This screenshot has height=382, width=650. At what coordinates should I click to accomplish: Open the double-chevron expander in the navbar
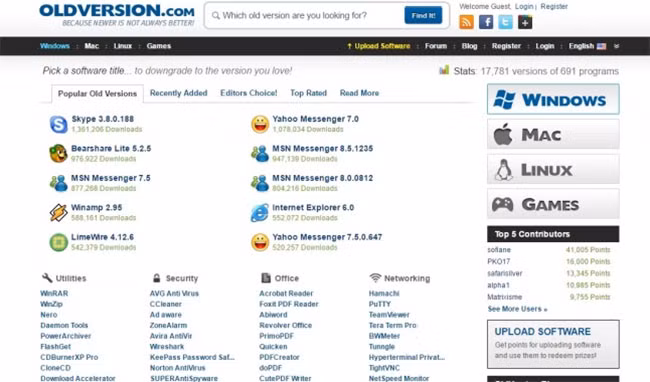point(616,46)
